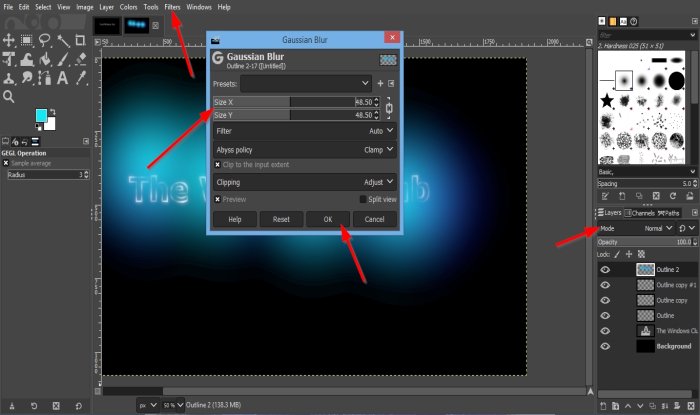
Task: Reset colors to default black and white
Action: [x=38, y=128]
